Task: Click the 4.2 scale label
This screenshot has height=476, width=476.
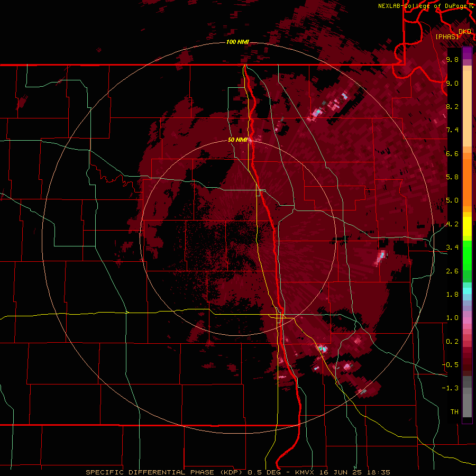Action: coord(452,224)
